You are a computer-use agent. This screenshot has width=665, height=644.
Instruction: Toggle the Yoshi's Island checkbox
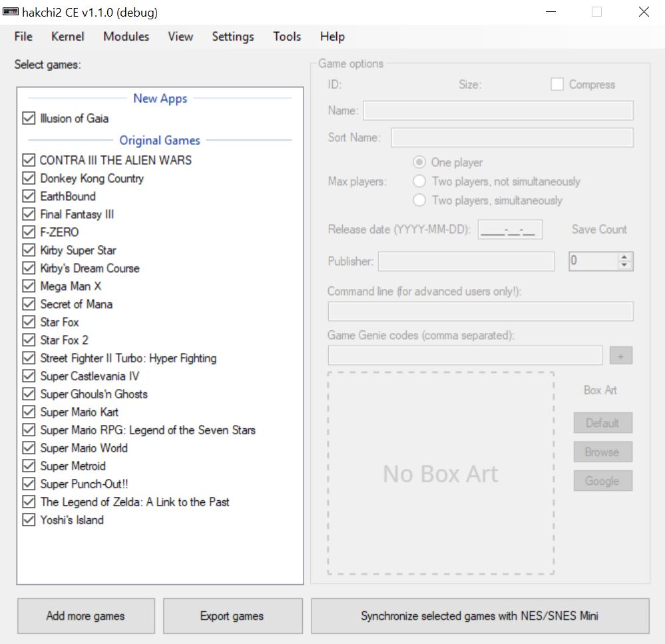(x=29, y=519)
